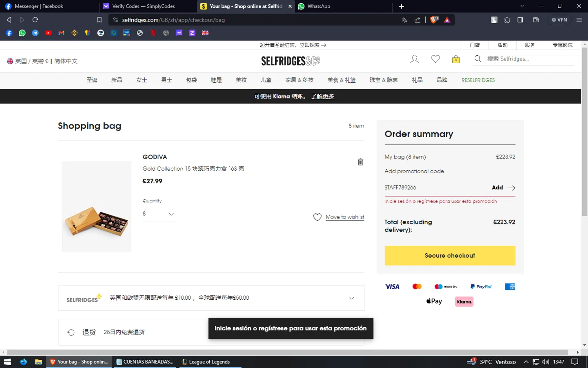Viewport: 588px width, 368px height.
Task: Open the 美妆 navigation menu
Action: pos(241,80)
